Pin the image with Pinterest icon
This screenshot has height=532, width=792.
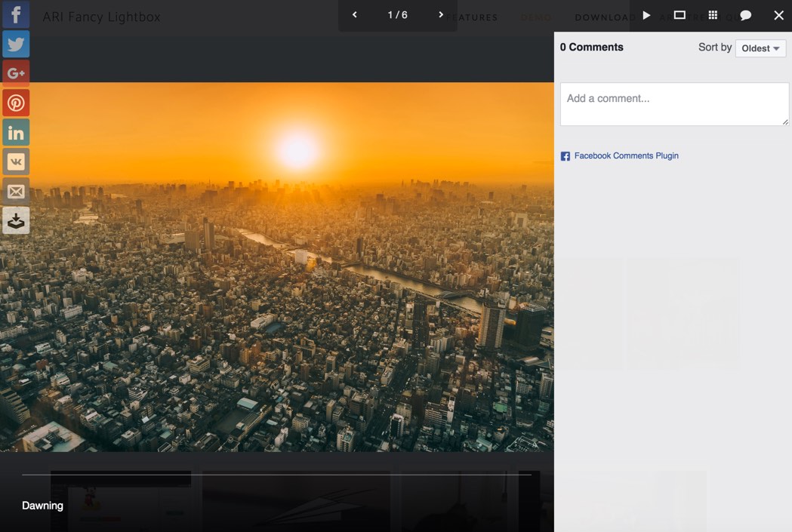16,103
